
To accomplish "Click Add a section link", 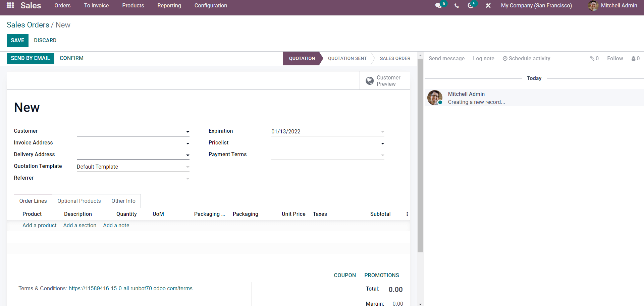I will pyautogui.click(x=80, y=226).
